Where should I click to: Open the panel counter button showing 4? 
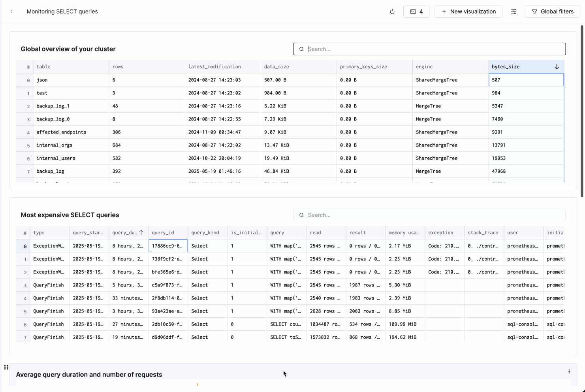click(416, 11)
